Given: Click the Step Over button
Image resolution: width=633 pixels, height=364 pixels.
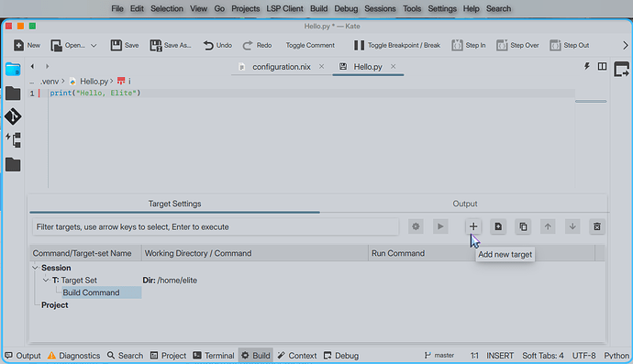Looking at the screenshot, I should (x=517, y=45).
